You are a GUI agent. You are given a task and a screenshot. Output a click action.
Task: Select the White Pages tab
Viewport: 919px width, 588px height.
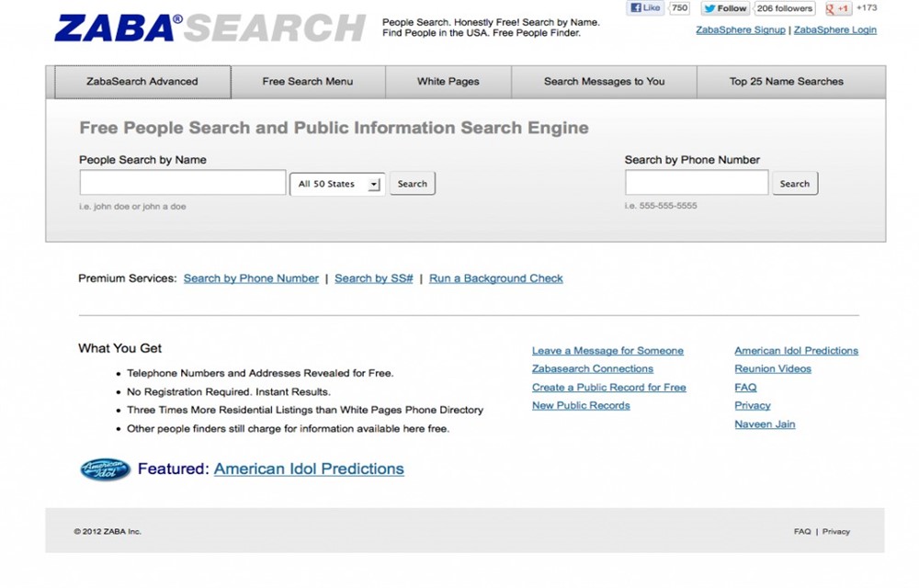tap(448, 82)
